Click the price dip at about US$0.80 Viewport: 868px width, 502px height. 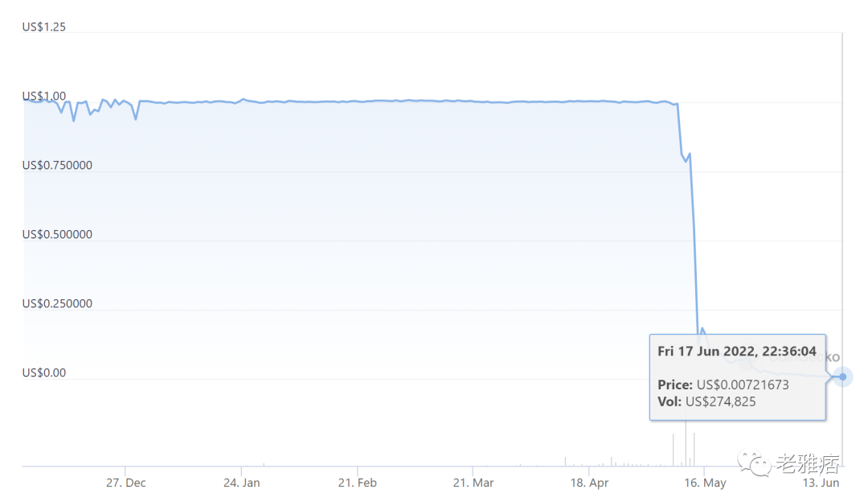click(x=686, y=160)
